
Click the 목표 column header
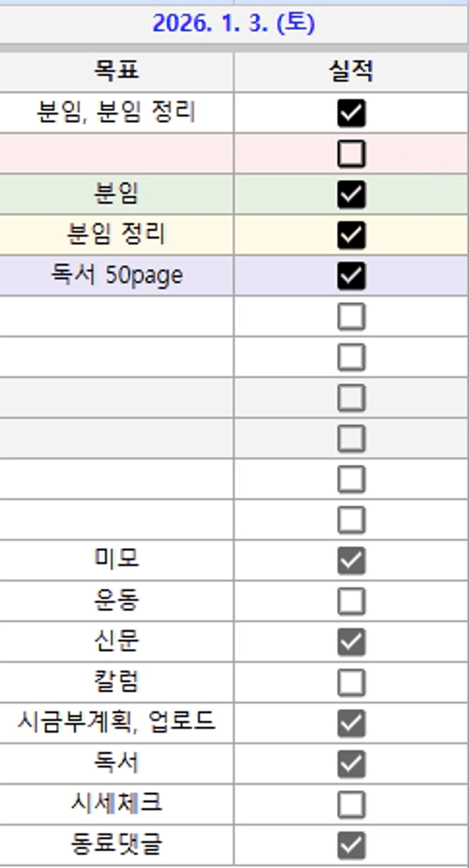coord(116,72)
